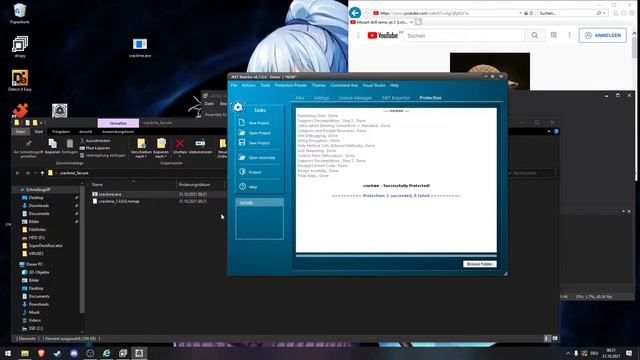Click the browser blue back arrow button

(355, 13)
